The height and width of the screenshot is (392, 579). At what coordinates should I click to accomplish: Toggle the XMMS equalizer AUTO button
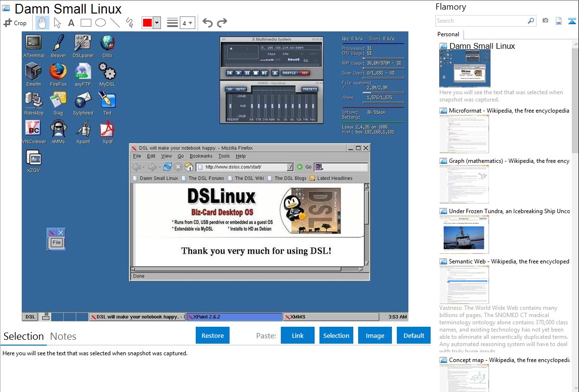(x=240, y=89)
